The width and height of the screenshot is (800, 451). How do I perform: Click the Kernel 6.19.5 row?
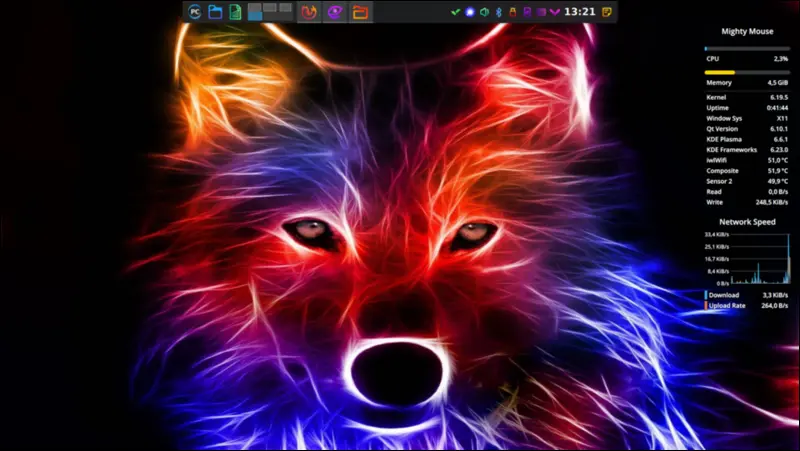click(747, 97)
